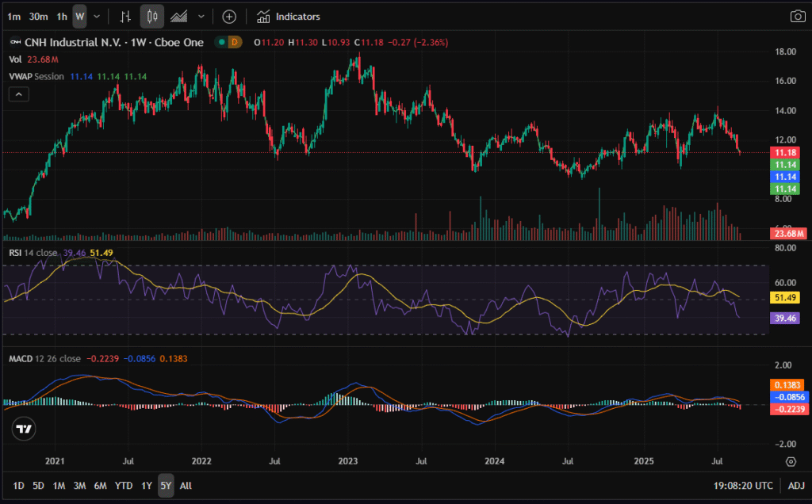Click the CNH Industrial N.V. symbol title

(x=72, y=42)
